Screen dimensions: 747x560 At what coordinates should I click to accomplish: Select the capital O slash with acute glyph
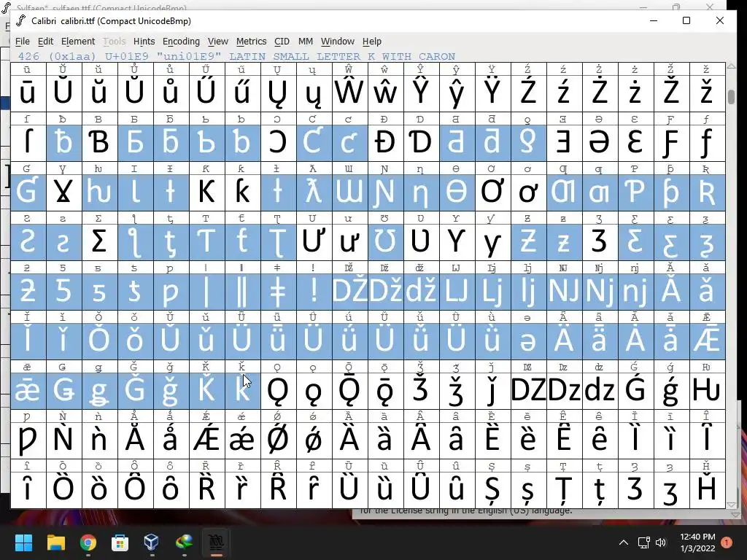pos(278,440)
